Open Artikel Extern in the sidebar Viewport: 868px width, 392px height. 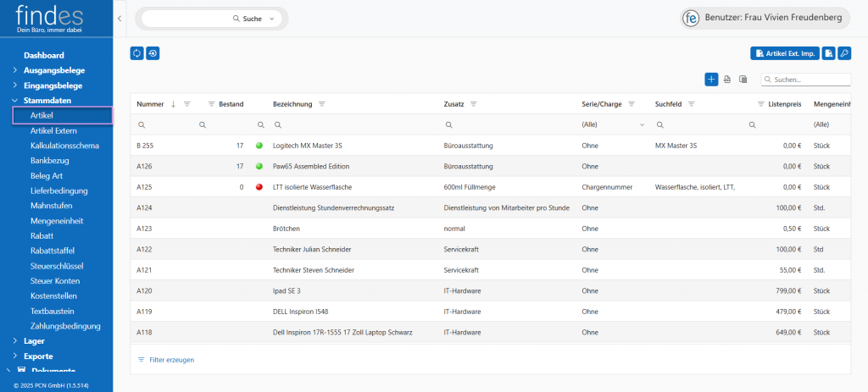tap(53, 130)
